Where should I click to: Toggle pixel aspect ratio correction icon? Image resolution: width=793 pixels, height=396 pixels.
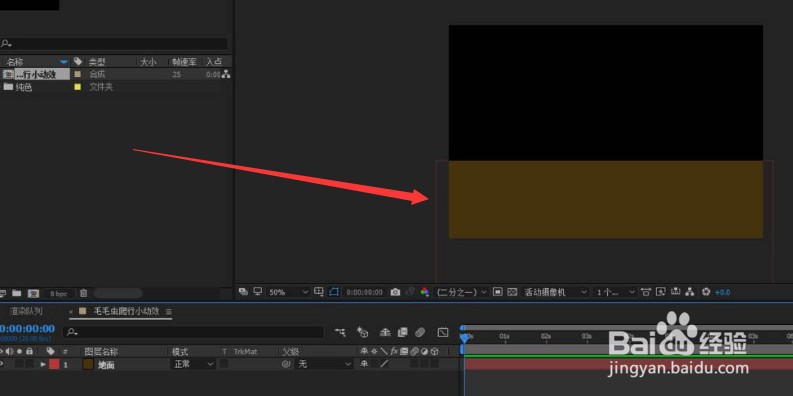coord(645,292)
